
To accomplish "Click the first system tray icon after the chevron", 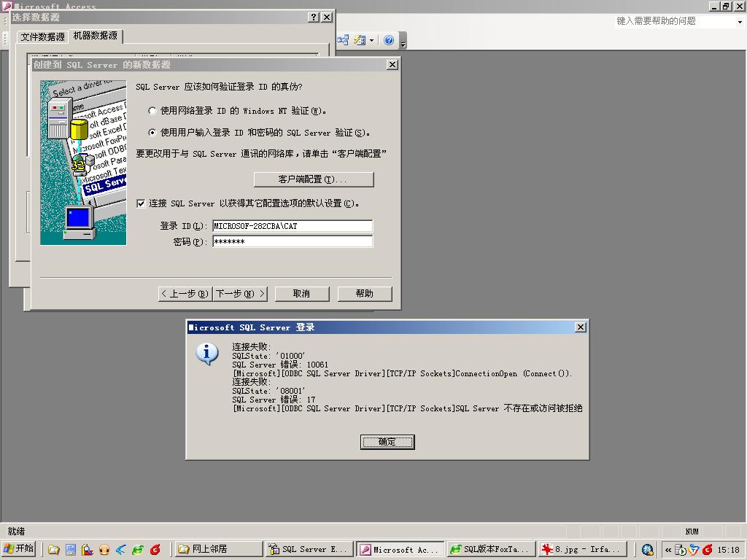I will [x=681, y=550].
